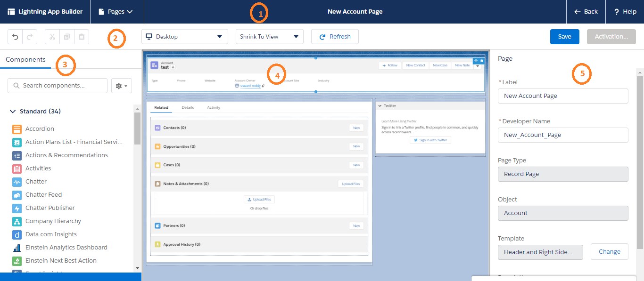Click the paste clipboard icon
Image resolution: width=644 pixels, height=281 pixels.
point(82,37)
